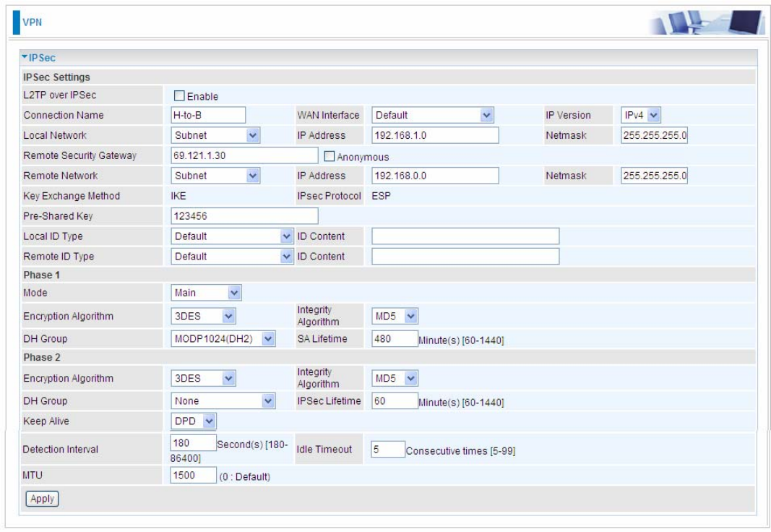Click the Apply button

[43, 499]
